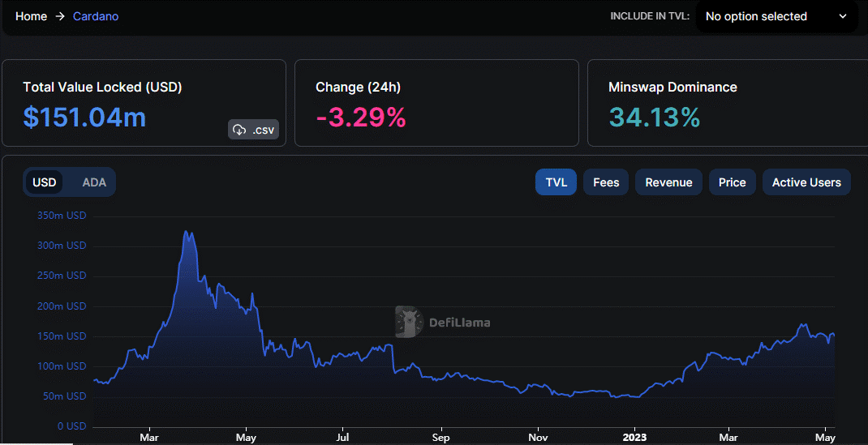Show the Revenue chart
Viewport: 868px width, 445px height.
click(x=668, y=182)
